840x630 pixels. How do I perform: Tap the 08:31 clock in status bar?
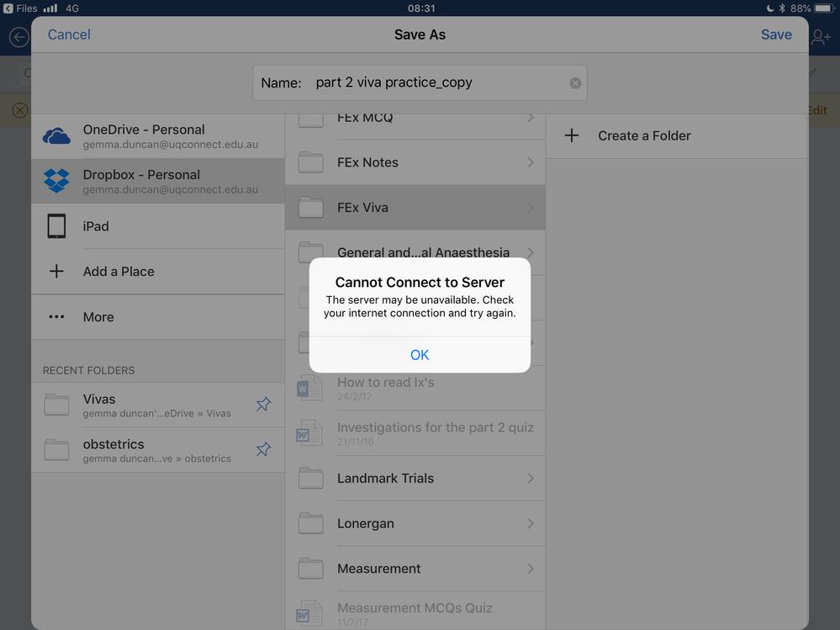(421, 8)
